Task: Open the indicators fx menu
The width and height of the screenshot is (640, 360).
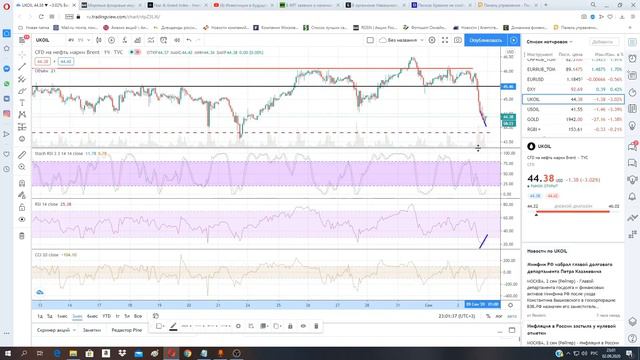Action: (124, 40)
